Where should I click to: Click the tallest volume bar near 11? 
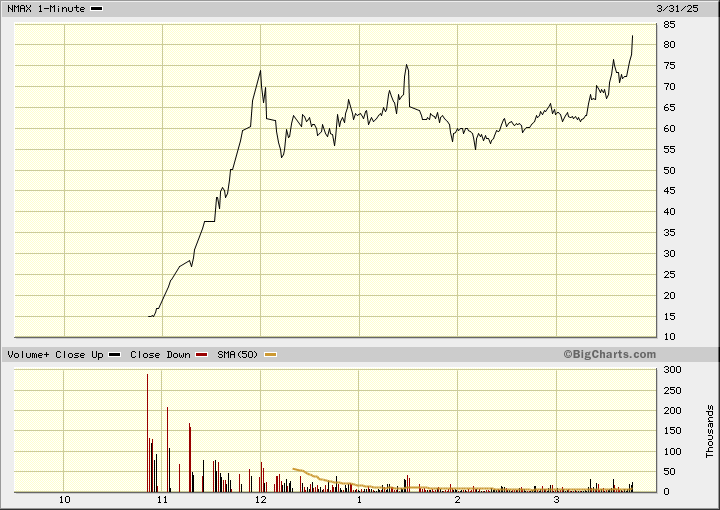[x=147, y=430]
